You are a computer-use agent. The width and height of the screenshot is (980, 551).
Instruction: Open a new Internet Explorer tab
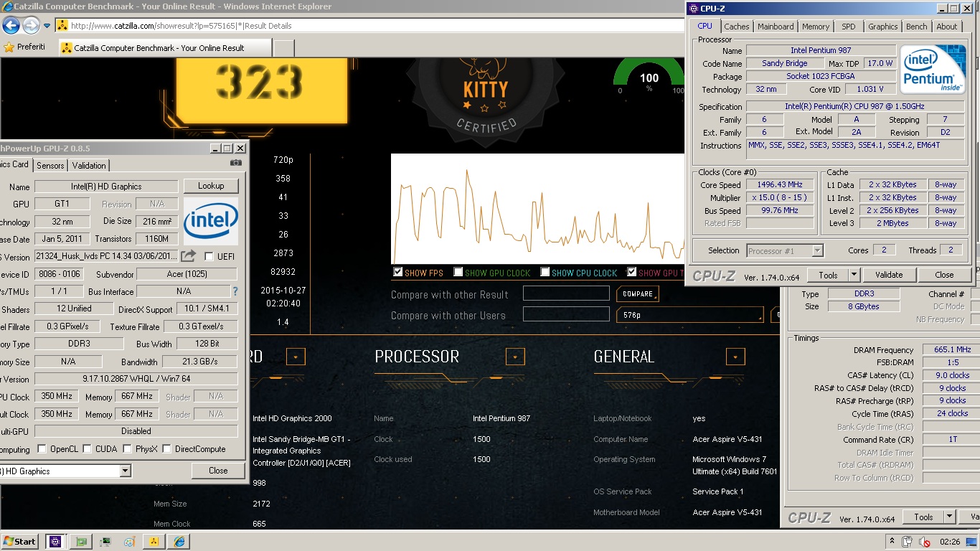click(284, 48)
